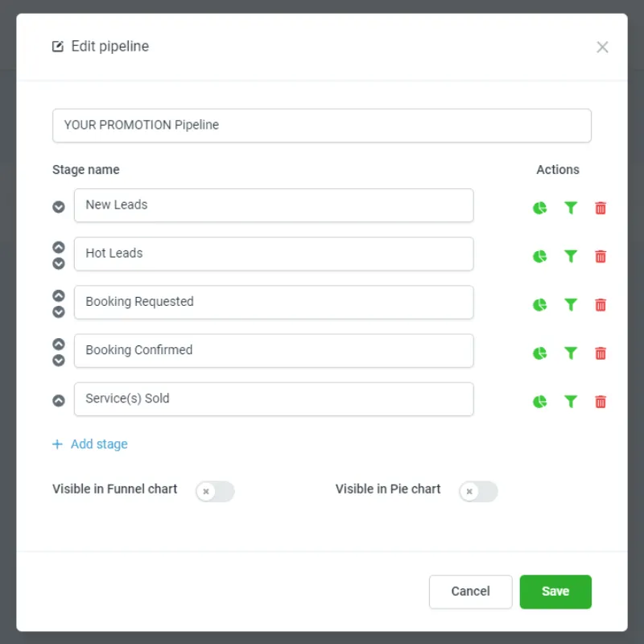The image size is (644, 644).
Task: Click pie chart icon for Hot Leads
Action: click(x=539, y=256)
